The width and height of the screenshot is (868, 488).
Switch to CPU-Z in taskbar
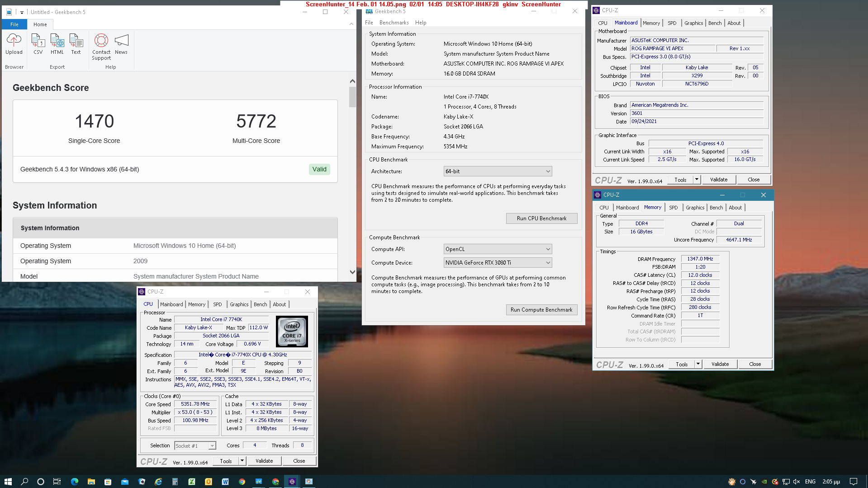(x=292, y=482)
